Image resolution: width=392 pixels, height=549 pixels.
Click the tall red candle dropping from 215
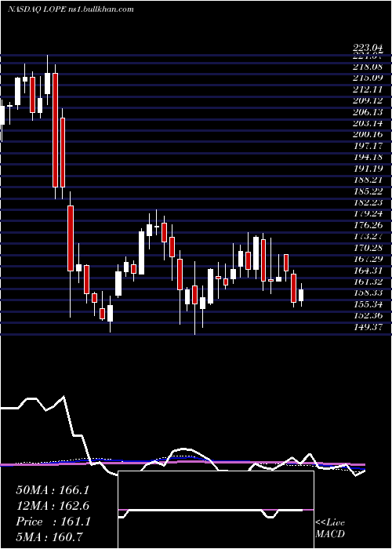click(55, 130)
